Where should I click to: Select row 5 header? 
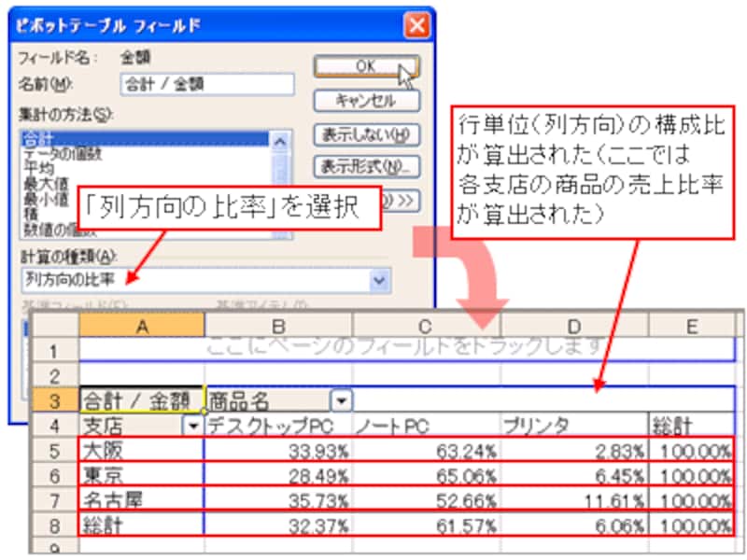[x=54, y=450]
